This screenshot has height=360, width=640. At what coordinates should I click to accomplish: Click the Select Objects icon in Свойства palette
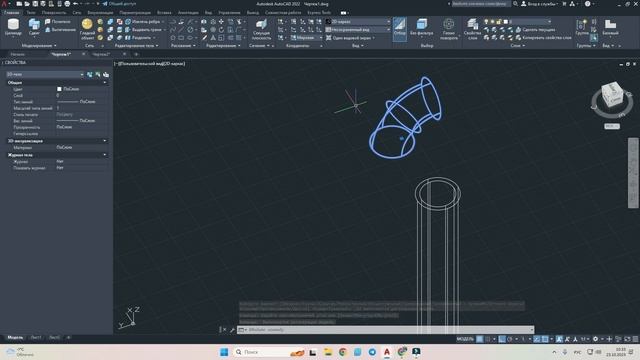(98, 74)
